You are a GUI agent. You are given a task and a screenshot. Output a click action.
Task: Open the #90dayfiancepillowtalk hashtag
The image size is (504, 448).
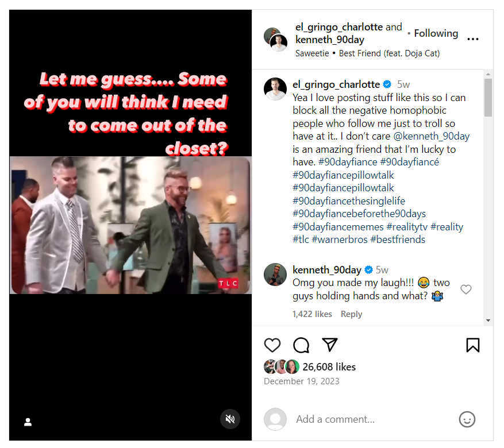[343, 175]
